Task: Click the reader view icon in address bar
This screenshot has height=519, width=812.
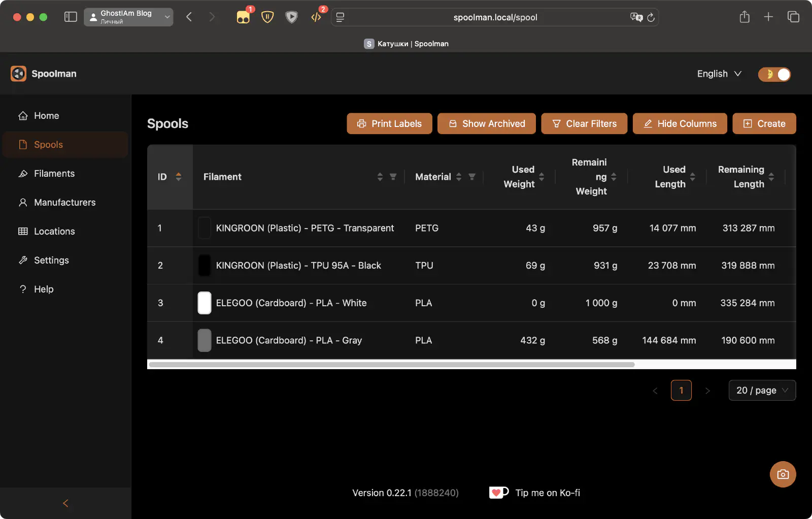Action: coord(340,17)
